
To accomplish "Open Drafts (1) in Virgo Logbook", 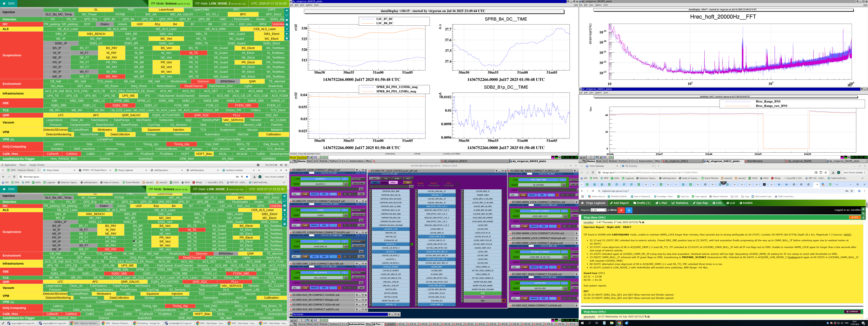I will 642,203.
